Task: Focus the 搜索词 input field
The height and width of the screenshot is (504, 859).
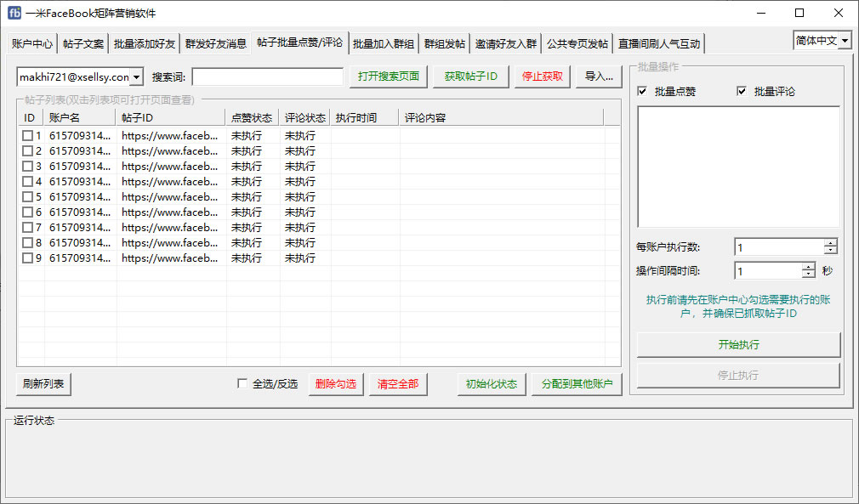Action: click(x=268, y=77)
